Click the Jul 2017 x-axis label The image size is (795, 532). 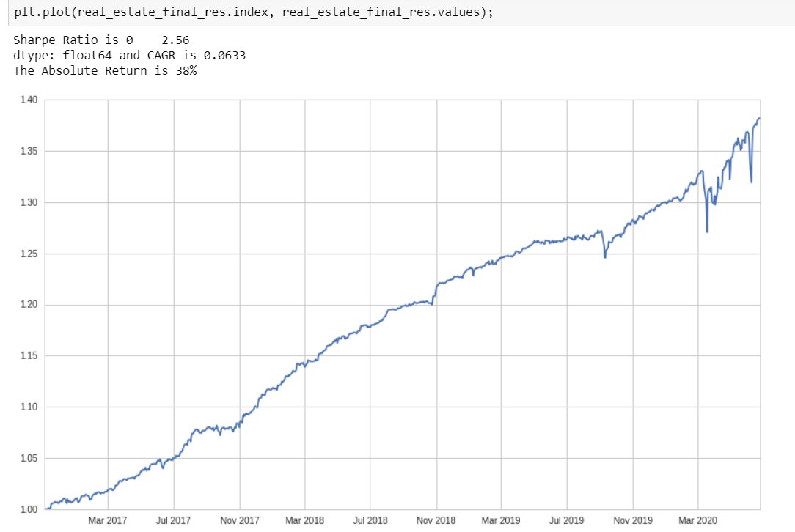click(173, 520)
